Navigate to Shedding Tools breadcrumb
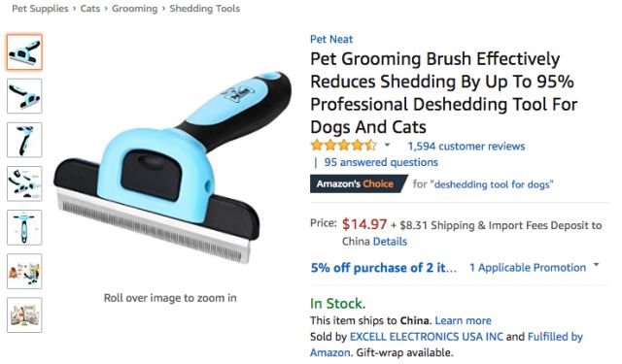Image resolution: width=622 pixels, height=364 pixels. click(x=205, y=9)
